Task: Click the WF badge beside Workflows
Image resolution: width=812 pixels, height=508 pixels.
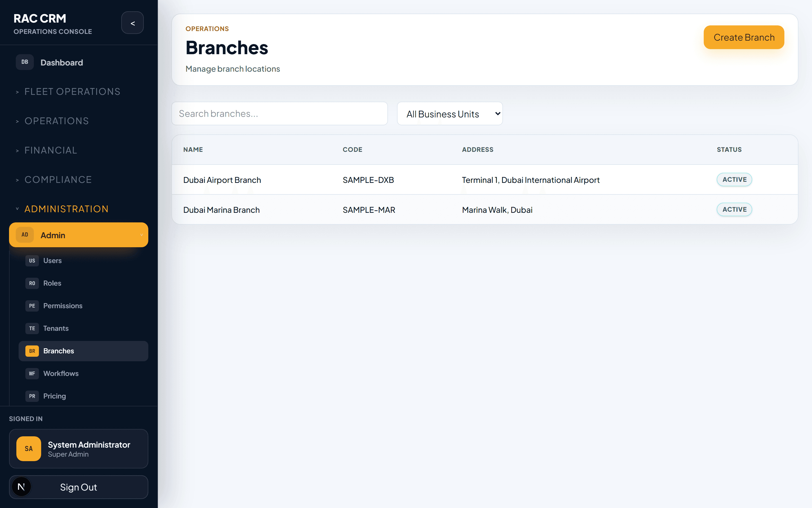Action: [32, 374]
